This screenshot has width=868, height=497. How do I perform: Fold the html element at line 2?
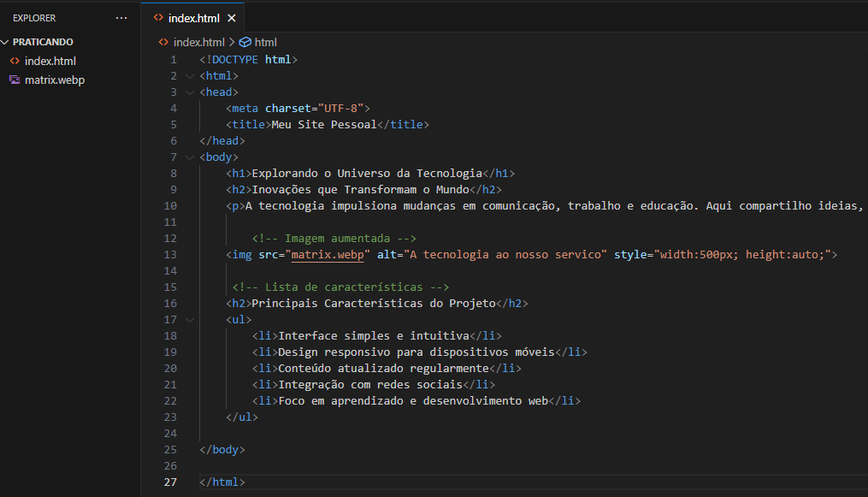[x=190, y=76]
